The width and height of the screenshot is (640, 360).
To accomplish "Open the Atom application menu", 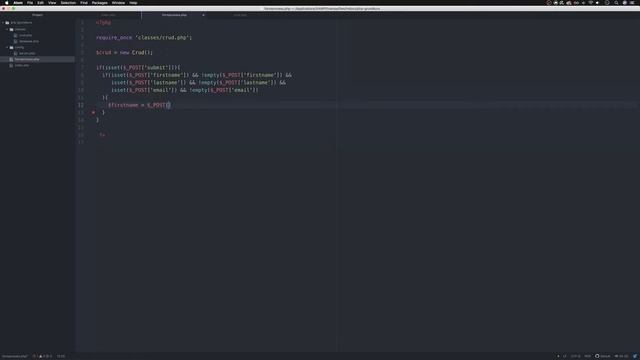I will [18, 2].
